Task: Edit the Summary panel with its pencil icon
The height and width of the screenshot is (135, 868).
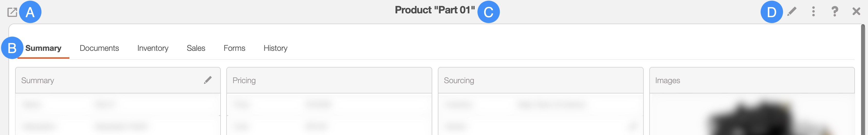Action: tap(208, 80)
